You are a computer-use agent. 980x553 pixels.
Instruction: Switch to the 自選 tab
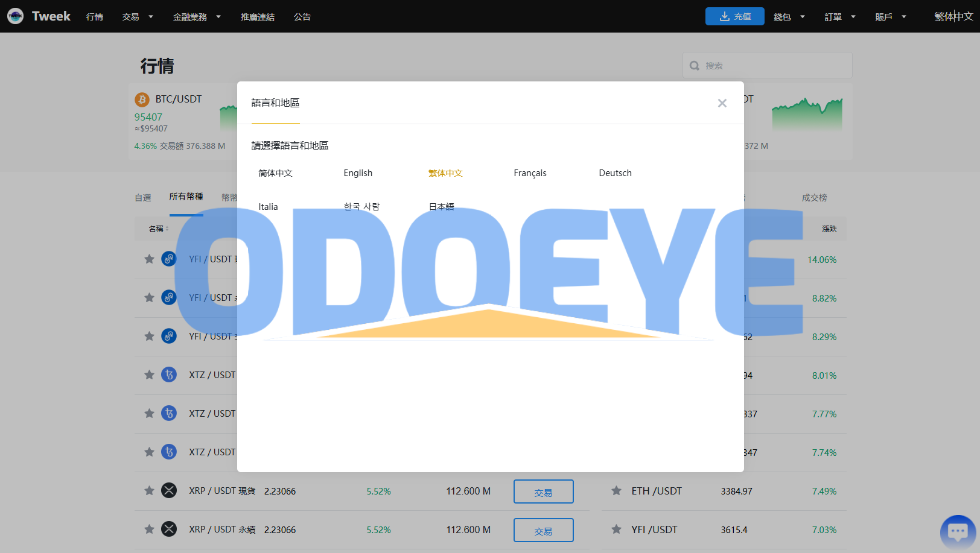(143, 198)
